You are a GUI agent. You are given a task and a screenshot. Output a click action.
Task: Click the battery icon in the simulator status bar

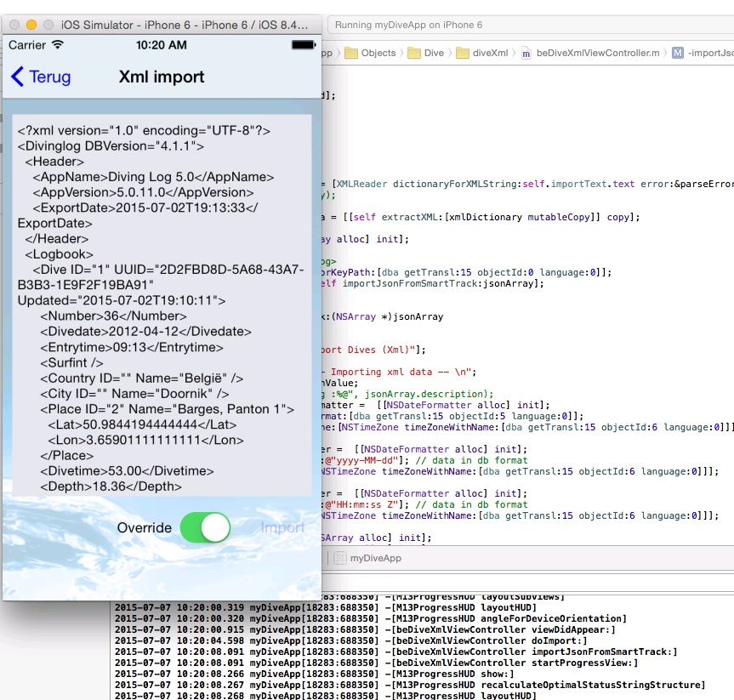click(304, 45)
